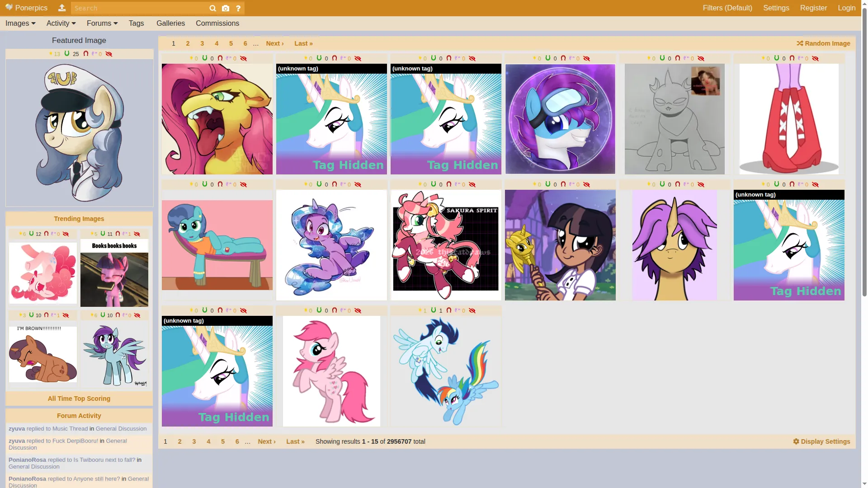Open the Galleries page
This screenshot has width=868, height=488.
[x=170, y=23]
